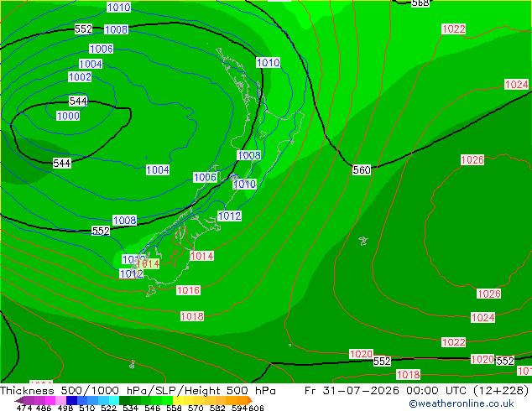This screenshot has height=411, width=532.
Task: Click the 1002 isobar label
Action: click(x=80, y=77)
